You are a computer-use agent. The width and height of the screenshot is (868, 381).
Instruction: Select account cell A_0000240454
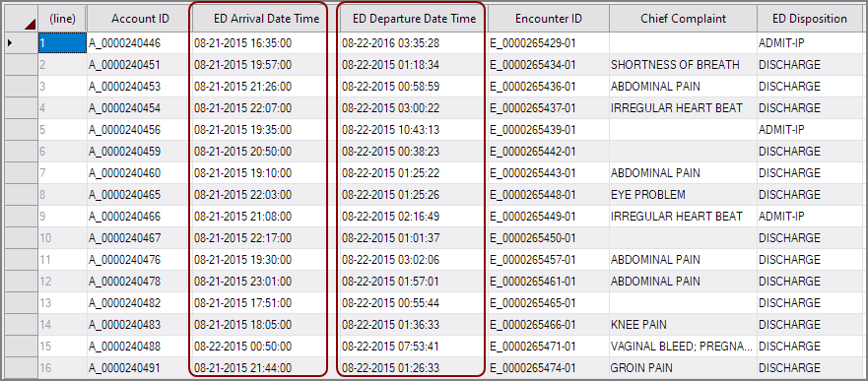click(x=140, y=108)
